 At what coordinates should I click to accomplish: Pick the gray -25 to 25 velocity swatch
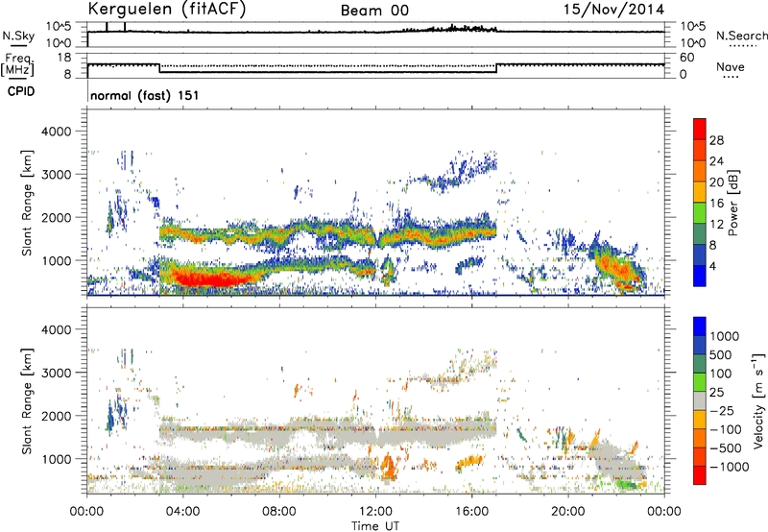pos(700,400)
